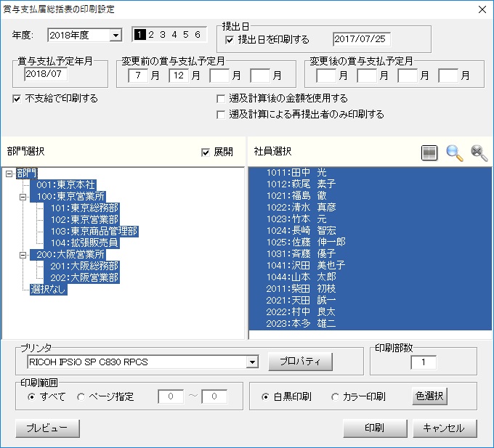Screen dimensions: 494x448
Task: Open the employee list view icon
Action: pyautogui.click(x=429, y=152)
